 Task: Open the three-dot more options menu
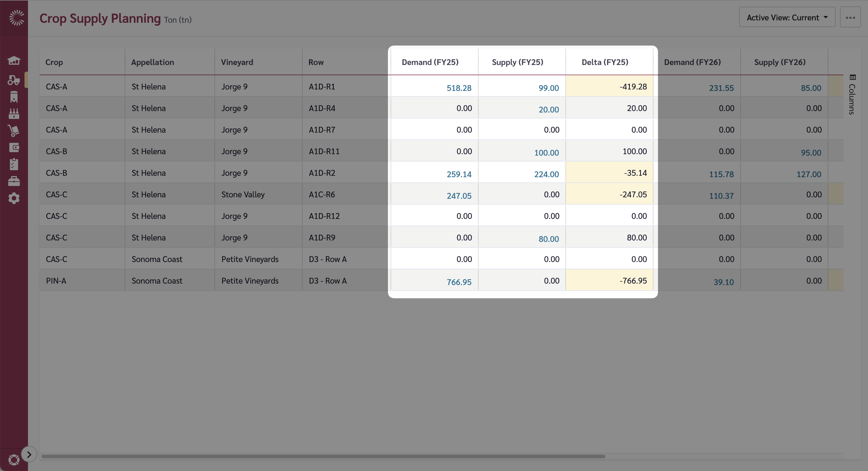coord(851,17)
